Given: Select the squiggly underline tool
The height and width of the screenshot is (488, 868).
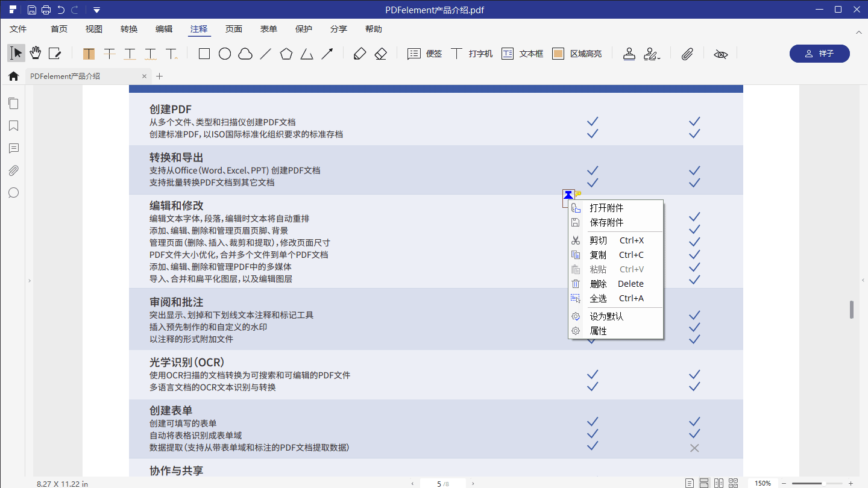Looking at the screenshot, I should click(x=151, y=54).
